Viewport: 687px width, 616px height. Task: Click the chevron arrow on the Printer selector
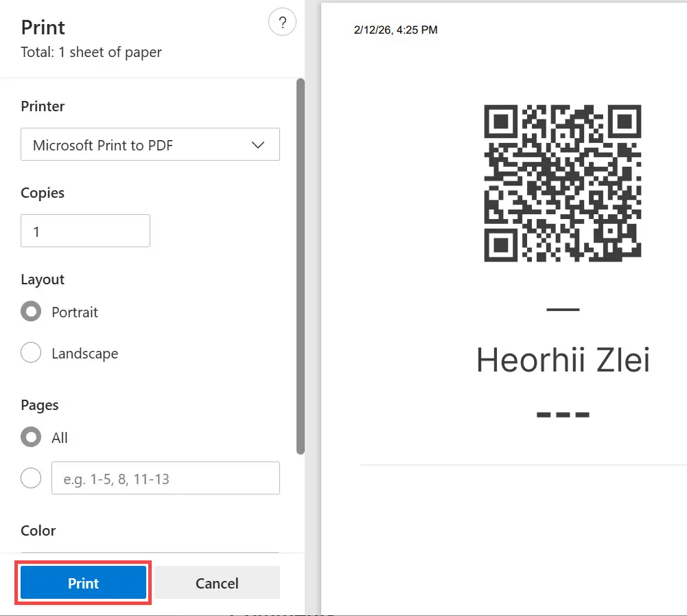click(x=258, y=145)
